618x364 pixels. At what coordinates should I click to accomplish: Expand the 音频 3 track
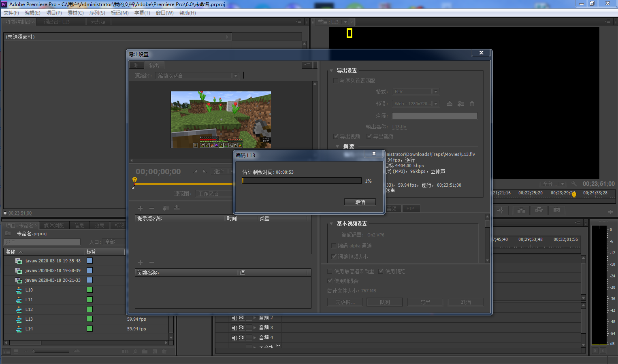255,328
